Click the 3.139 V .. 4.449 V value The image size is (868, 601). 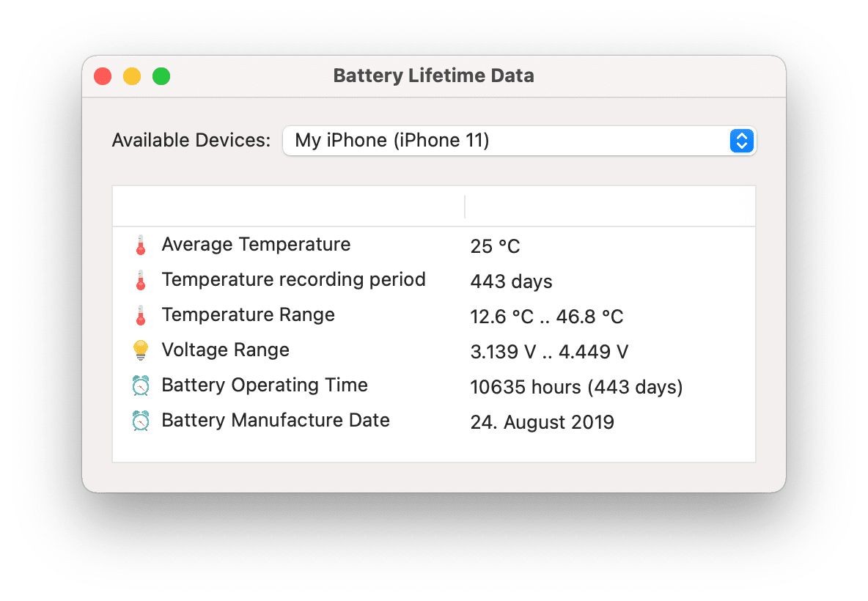point(549,352)
